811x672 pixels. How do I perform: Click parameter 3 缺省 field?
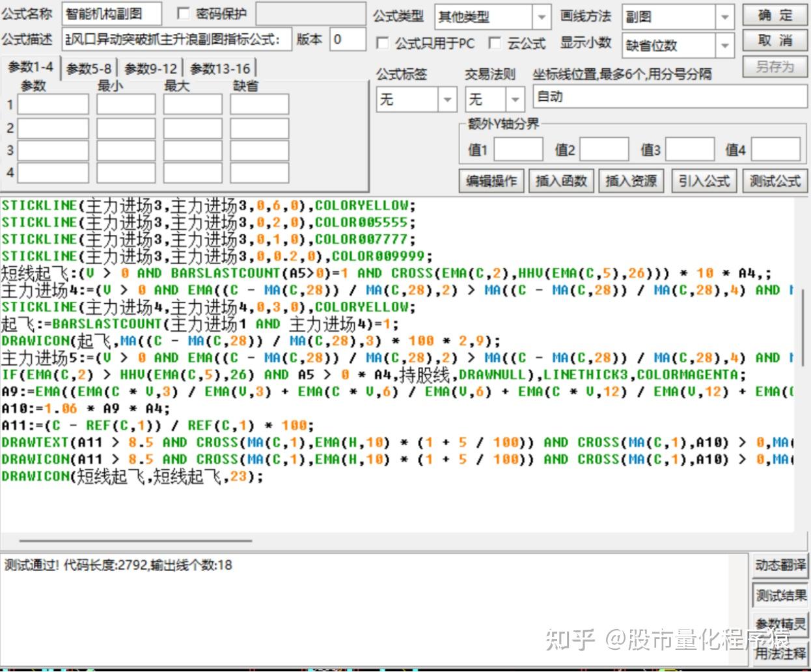259,150
